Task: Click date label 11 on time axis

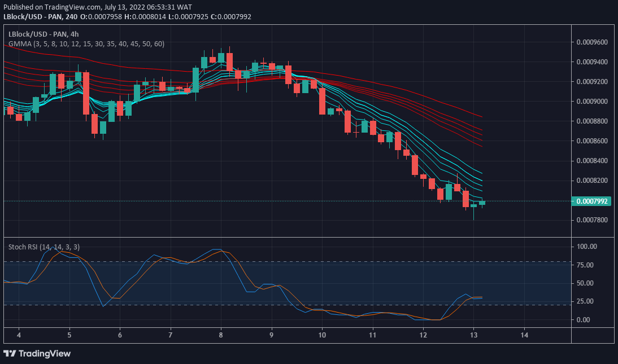Action: point(372,335)
